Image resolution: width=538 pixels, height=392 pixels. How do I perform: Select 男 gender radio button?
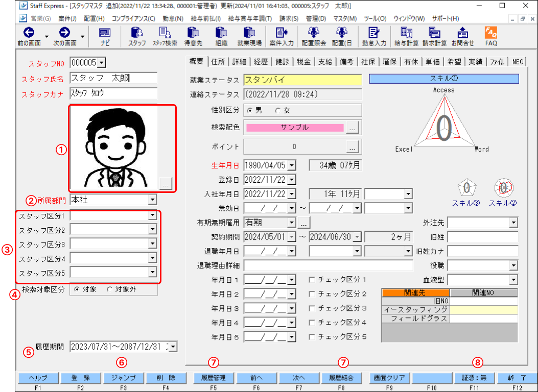pos(249,110)
